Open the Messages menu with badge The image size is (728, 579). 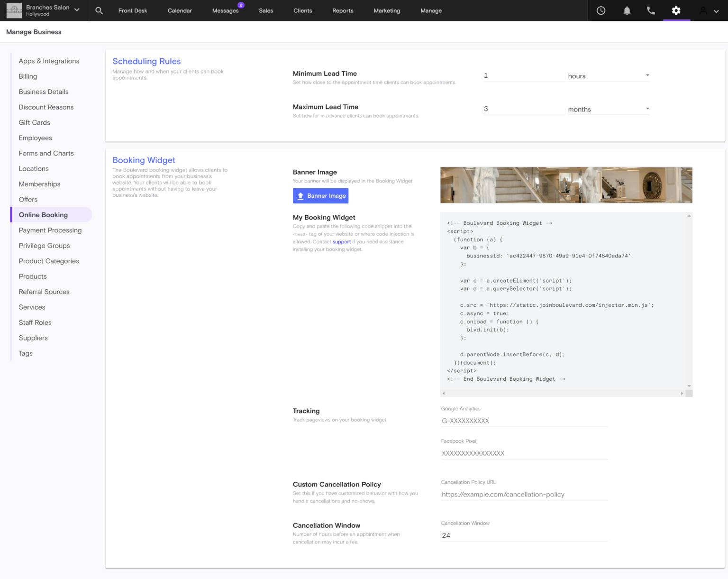click(x=226, y=10)
